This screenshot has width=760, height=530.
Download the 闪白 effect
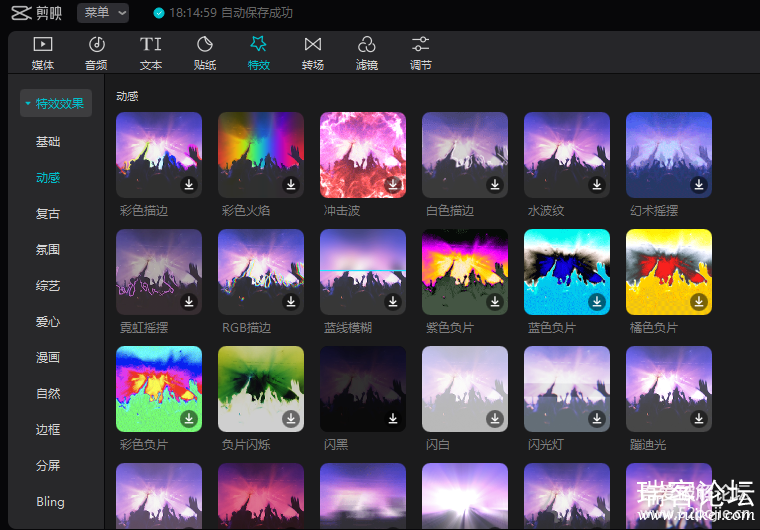pos(495,418)
